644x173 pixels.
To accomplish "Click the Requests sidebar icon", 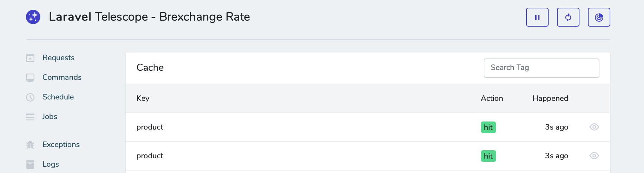I will click(x=30, y=58).
